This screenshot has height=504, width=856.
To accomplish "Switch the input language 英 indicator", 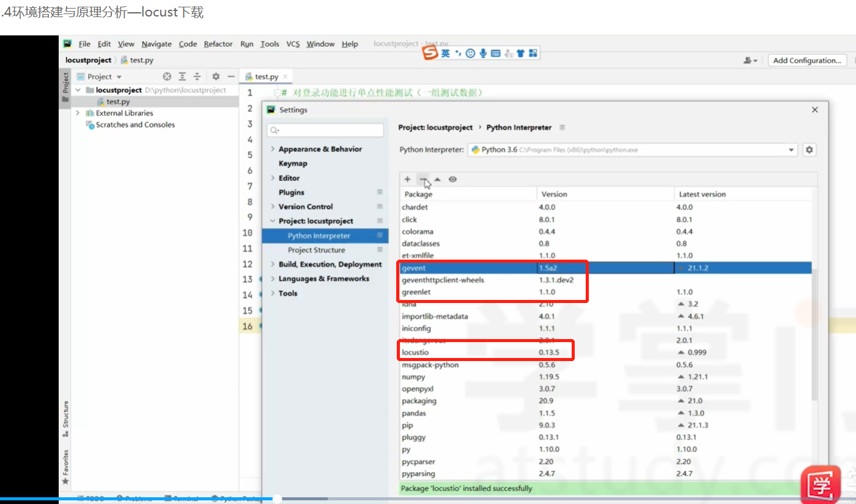I will (446, 53).
